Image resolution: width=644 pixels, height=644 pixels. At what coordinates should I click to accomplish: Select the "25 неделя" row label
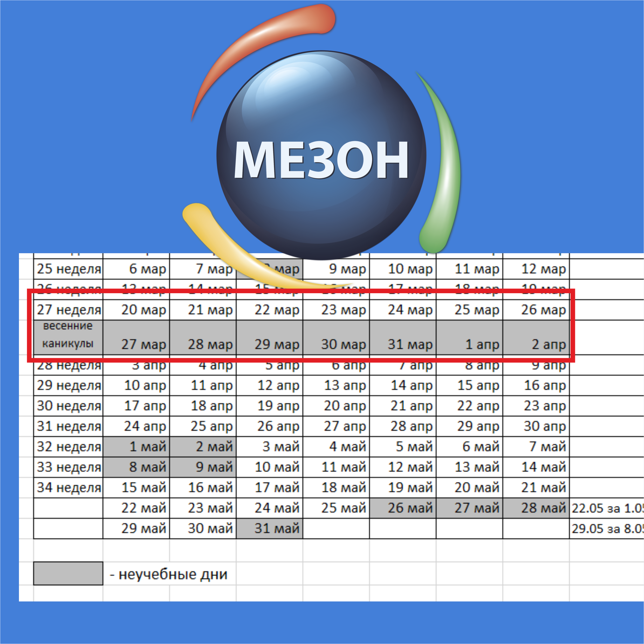(68, 269)
